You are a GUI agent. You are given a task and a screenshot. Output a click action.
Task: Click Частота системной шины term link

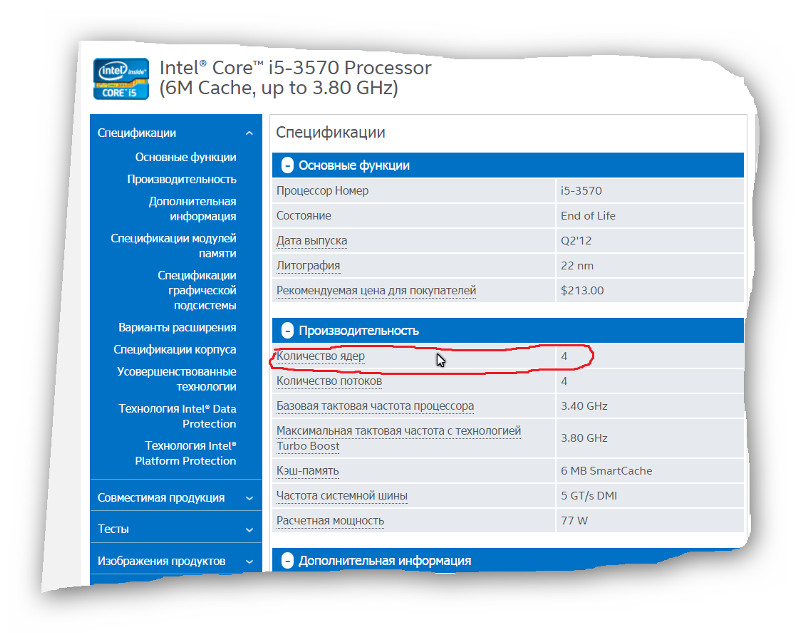coord(342,496)
